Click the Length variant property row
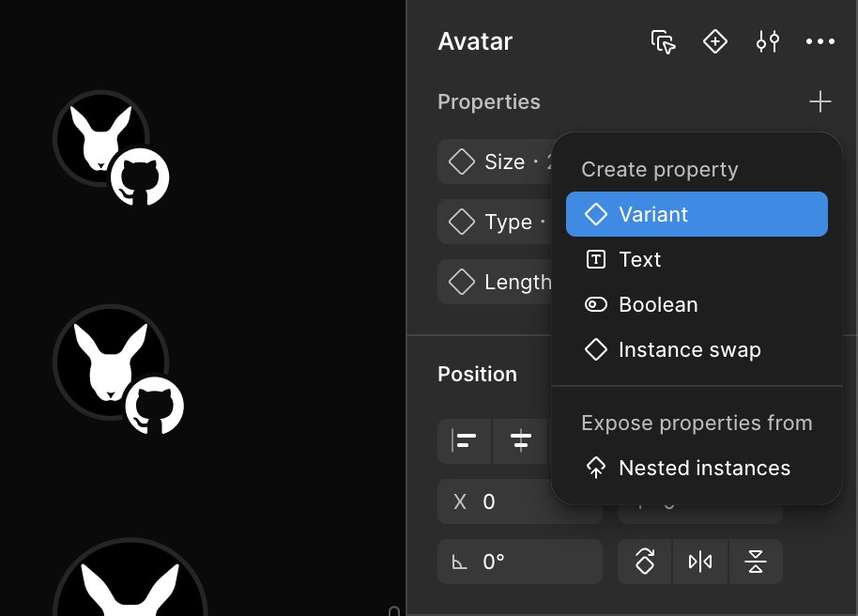Viewport: 858px width, 616px height. coord(495,282)
